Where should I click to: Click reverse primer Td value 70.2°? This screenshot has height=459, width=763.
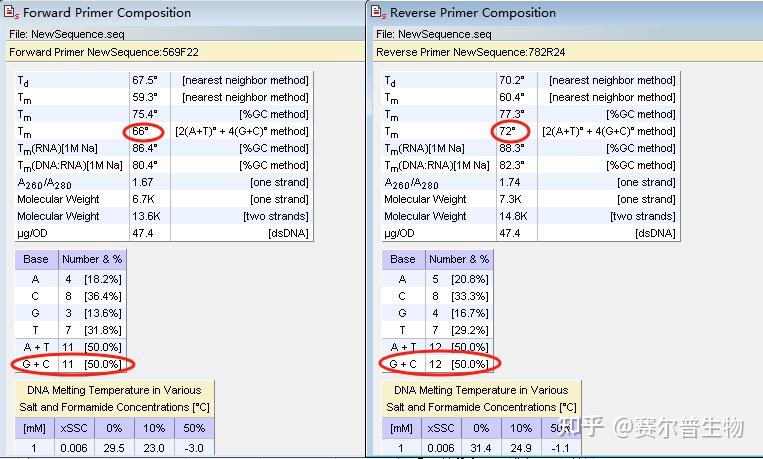(x=511, y=80)
